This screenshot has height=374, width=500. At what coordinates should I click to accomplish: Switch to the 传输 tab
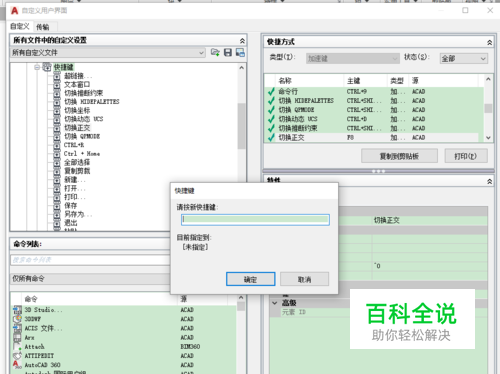coord(43,27)
